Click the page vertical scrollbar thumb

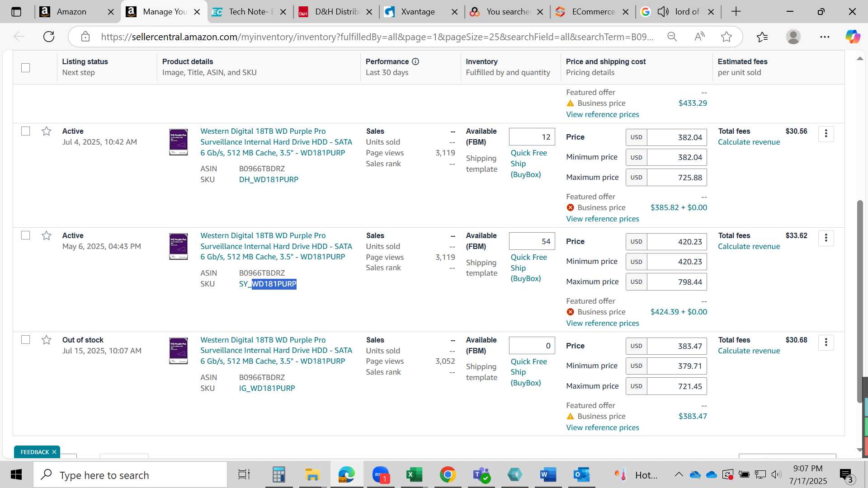coord(860,300)
